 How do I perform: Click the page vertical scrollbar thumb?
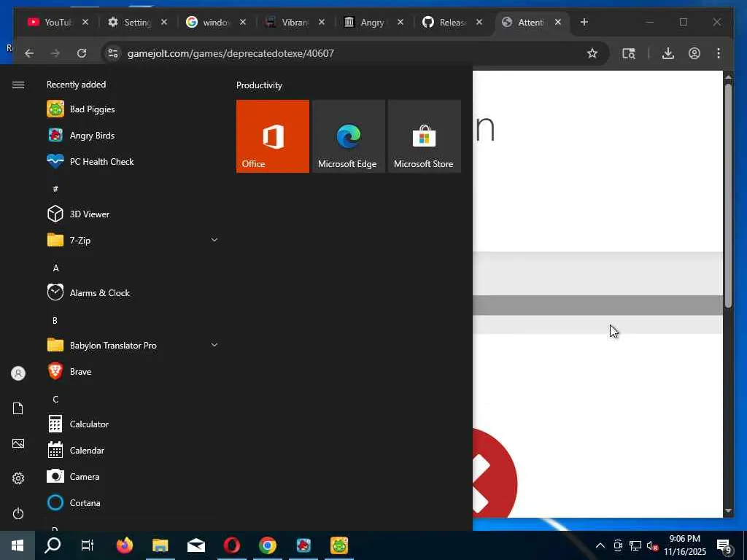[728, 195]
